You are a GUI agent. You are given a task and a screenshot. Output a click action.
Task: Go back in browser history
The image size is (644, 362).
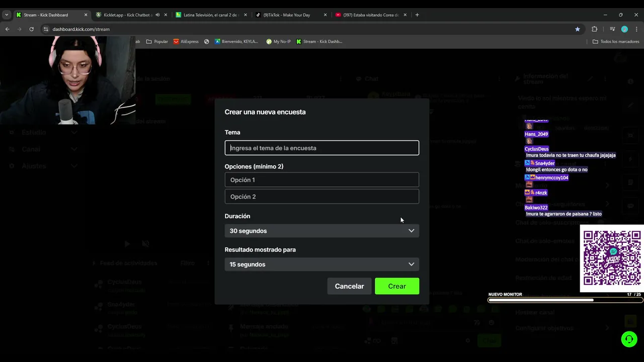tap(8, 29)
